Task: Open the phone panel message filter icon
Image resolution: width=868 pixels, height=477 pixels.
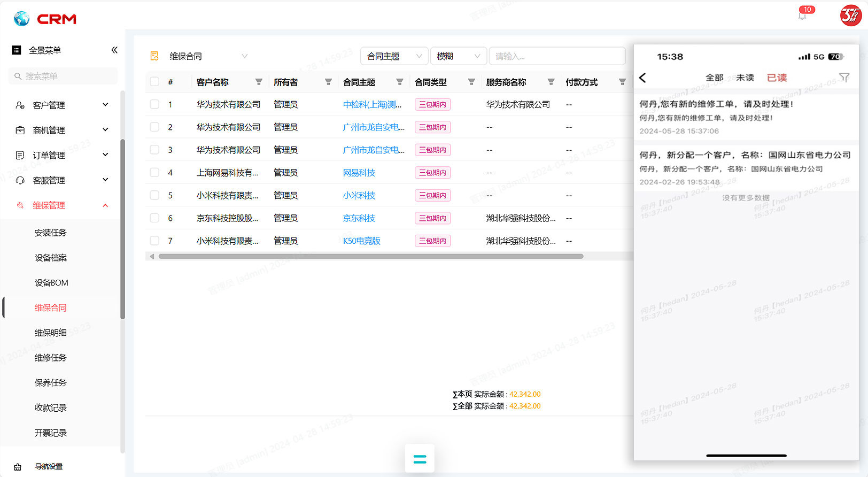Action: click(844, 78)
